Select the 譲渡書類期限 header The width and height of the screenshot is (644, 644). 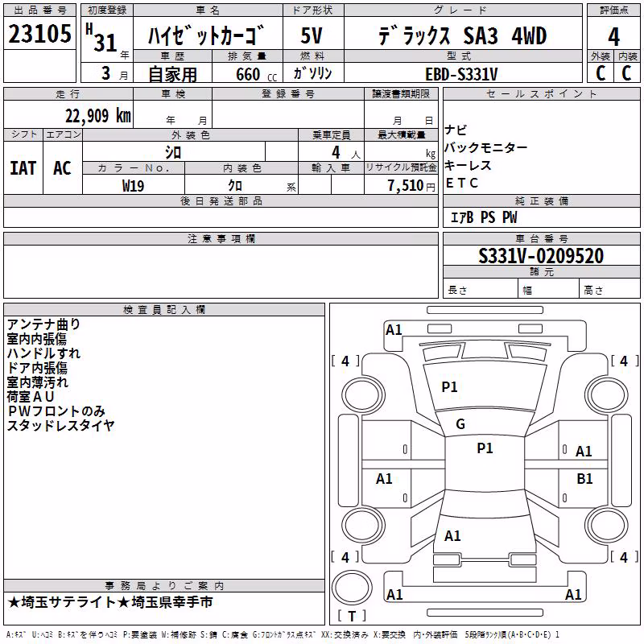tap(401, 93)
